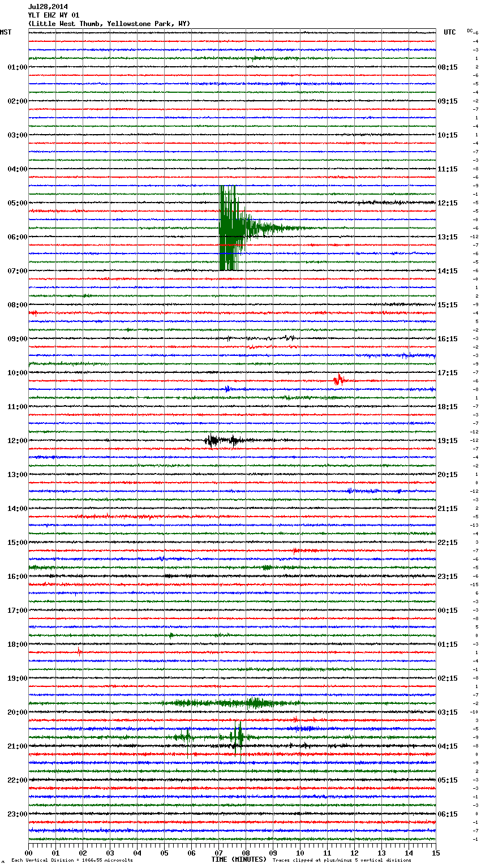481x868 pixels.
Task: Click minute 13 tick label on bottom axis
Action: (x=381, y=853)
